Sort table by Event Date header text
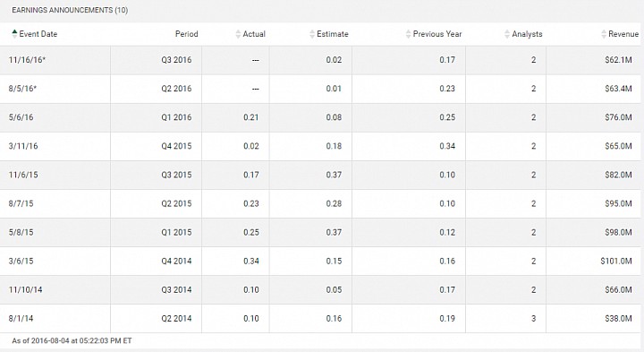Image resolution: width=644 pixels, height=352 pixels. [38, 34]
